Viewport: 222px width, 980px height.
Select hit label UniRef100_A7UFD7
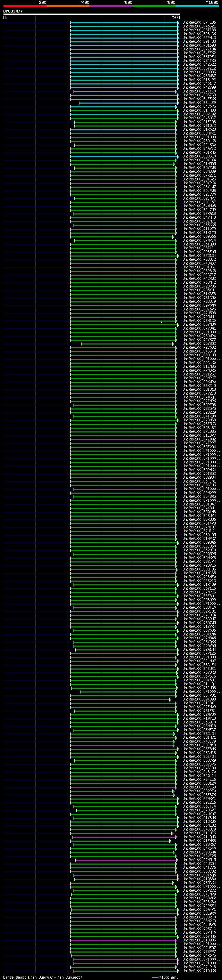[199, 948]
